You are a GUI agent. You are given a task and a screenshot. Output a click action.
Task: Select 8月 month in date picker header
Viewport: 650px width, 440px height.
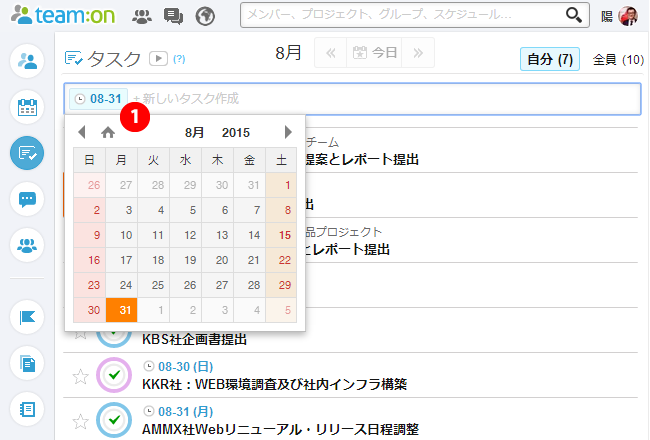(194, 133)
